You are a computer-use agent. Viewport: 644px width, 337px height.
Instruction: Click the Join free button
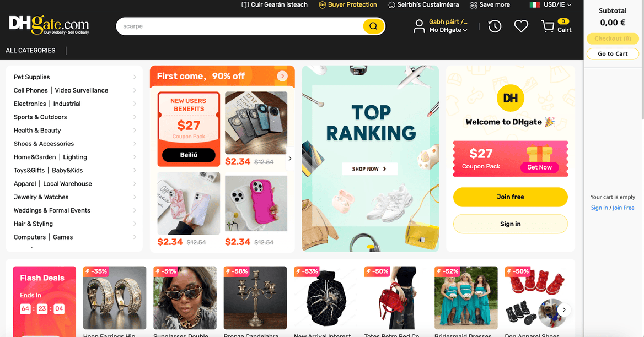click(x=510, y=197)
